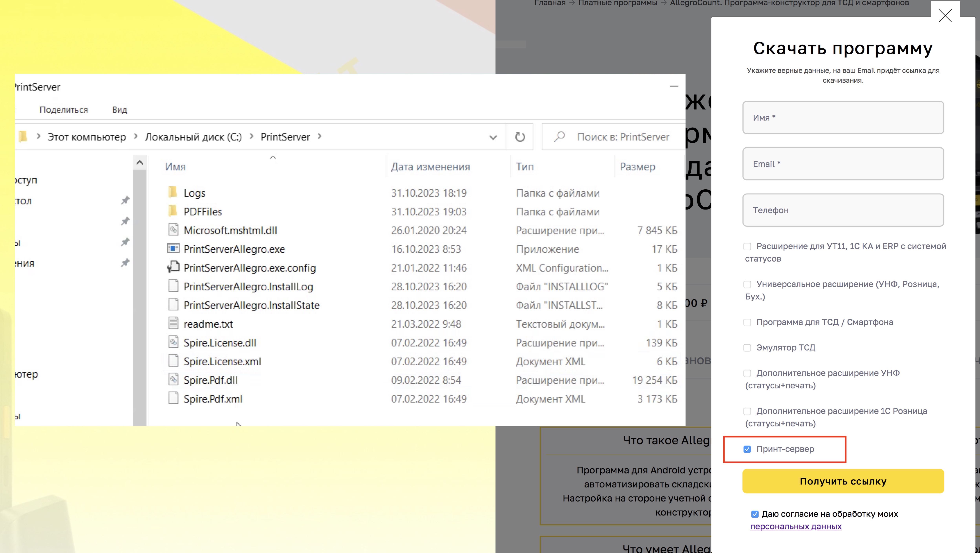Select the readme.txt file icon
The width and height of the screenshot is (980, 553).
[173, 323]
